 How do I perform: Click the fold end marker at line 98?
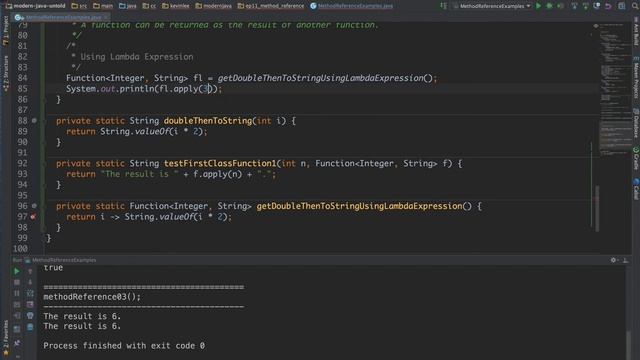pyautogui.click(x=44, y=227)
